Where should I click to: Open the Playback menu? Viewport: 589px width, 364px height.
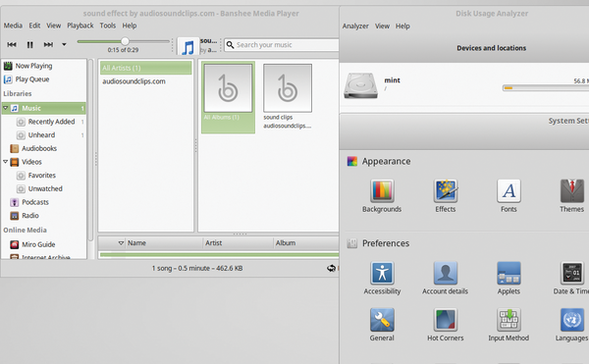(80, 26)
